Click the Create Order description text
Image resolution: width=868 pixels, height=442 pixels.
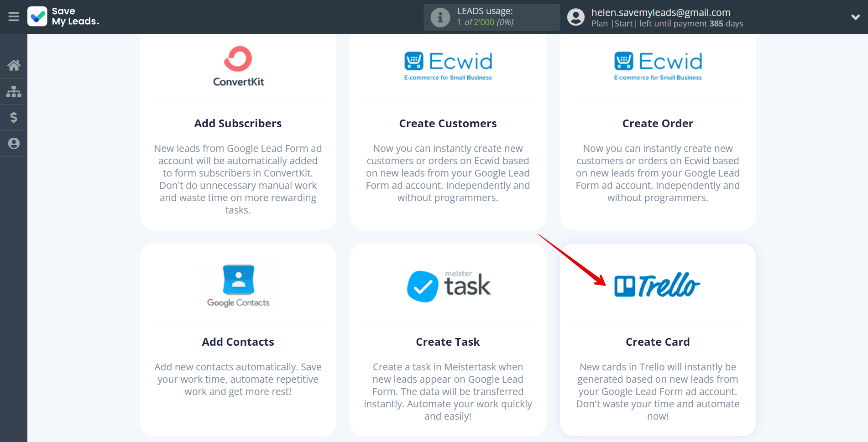click(658, 173)
